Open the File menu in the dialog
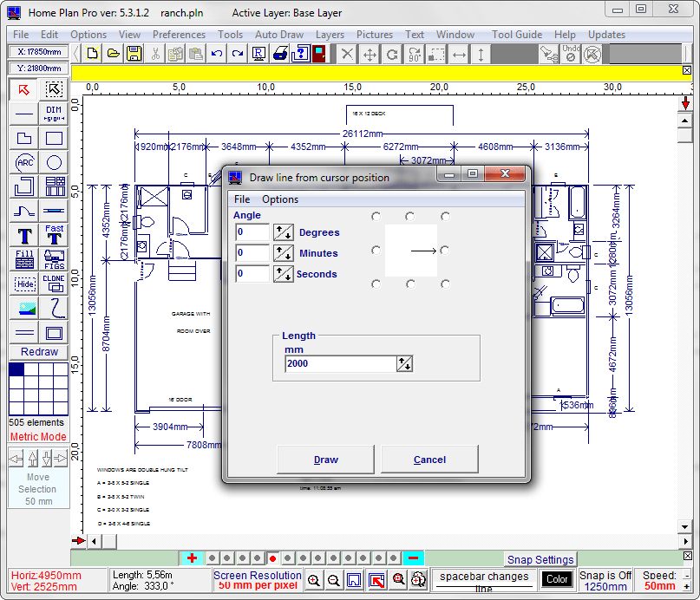This screenshot has height=600, width=700. pos(242,199)
